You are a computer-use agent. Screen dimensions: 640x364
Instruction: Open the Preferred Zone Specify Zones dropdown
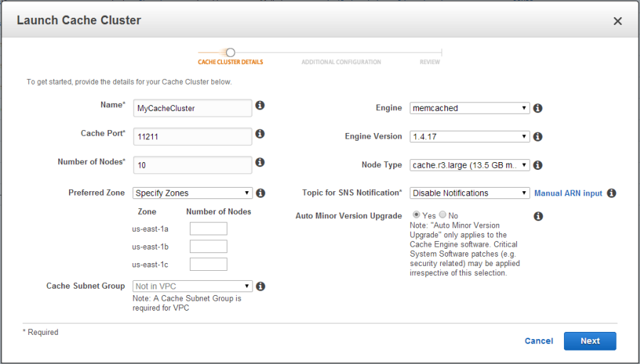[192, 193]
